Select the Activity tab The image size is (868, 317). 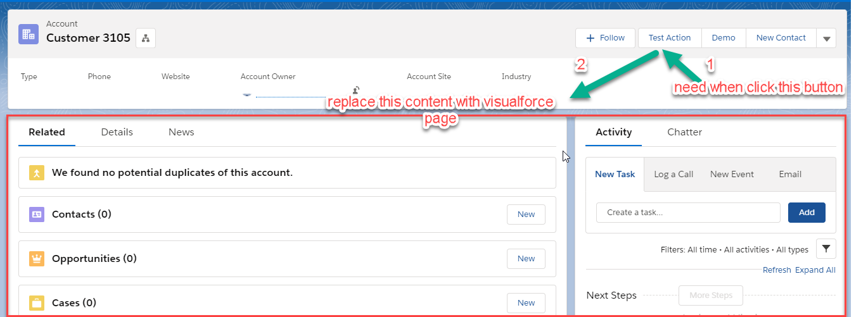click(614, 132)
